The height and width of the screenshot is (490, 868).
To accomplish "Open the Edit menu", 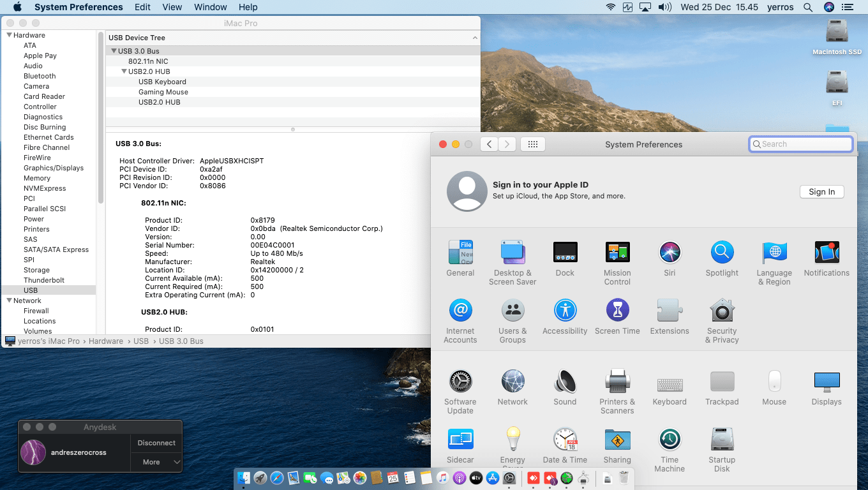I will (x=142, y=7).
